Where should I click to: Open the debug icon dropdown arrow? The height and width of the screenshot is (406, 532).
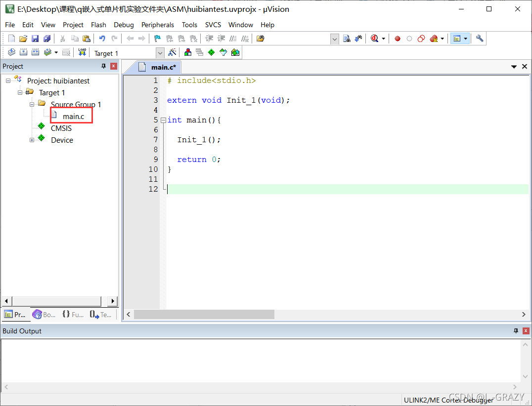383,39
